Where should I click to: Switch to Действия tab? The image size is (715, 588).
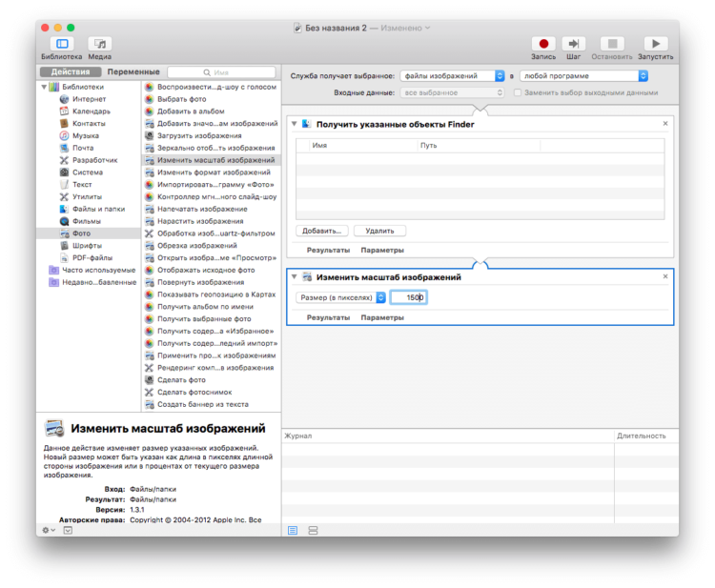71,71
